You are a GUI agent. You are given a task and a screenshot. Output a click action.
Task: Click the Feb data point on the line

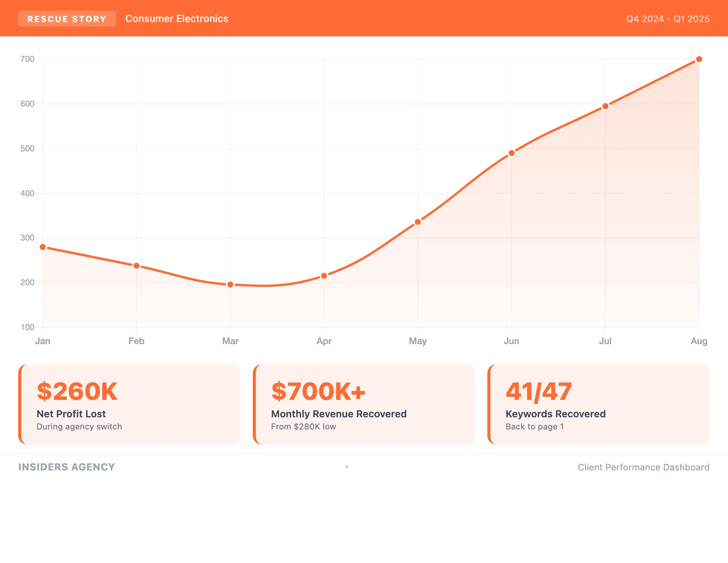click(137, 266)
